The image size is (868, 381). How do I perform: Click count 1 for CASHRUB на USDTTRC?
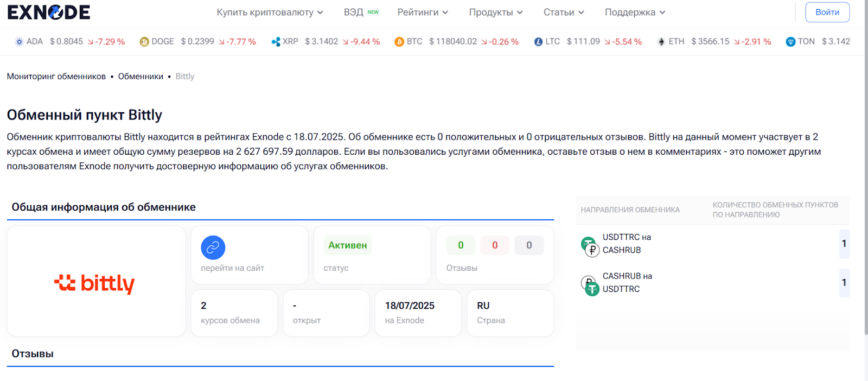pos(844,283)
